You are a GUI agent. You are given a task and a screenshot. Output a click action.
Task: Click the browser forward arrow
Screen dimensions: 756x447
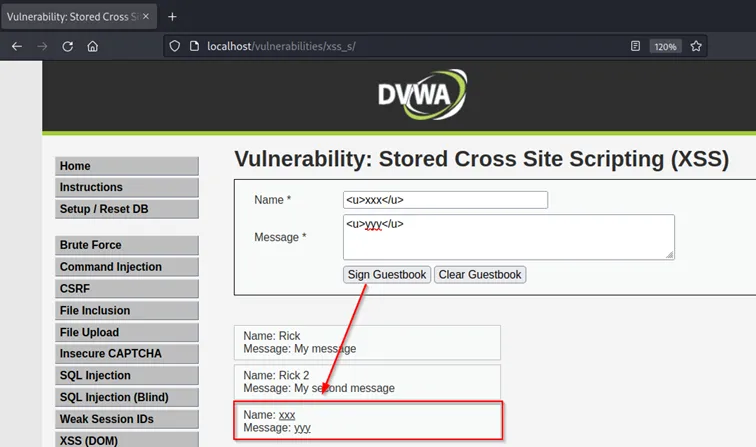coord(42,46)
